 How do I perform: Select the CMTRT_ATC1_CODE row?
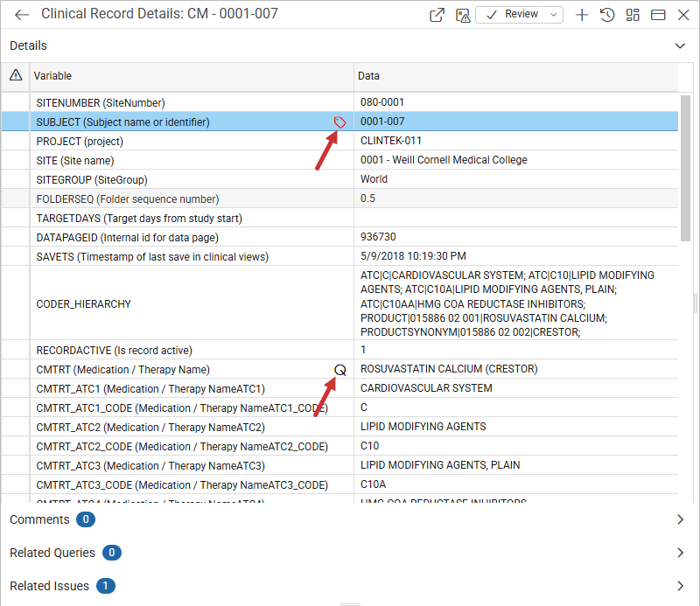click(x=339, y=407)
